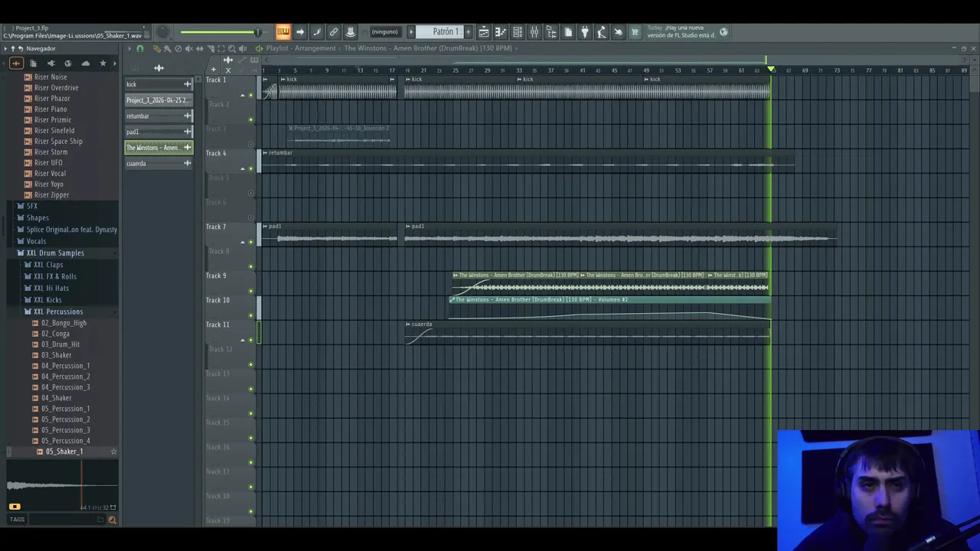Mute Track 4 with its green light
This screenshot has width=980, height=551.
pyautogui.click(x=250, y=168)
